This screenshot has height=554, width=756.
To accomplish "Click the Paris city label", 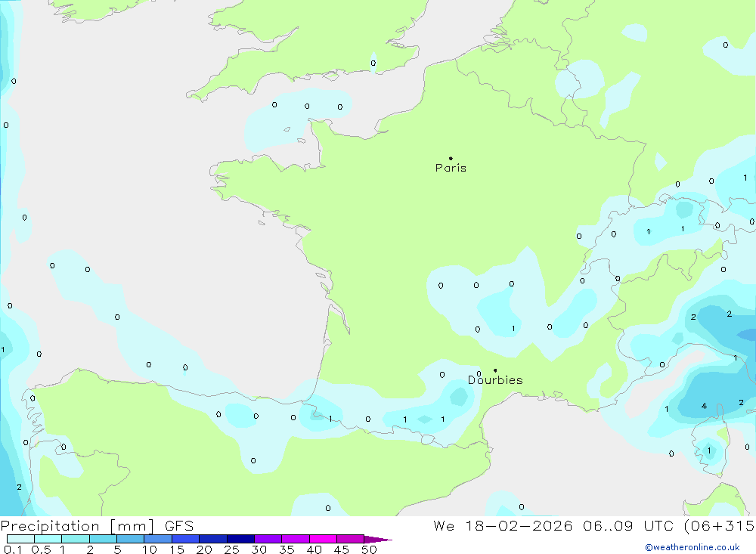I will (x=451, y=168).
